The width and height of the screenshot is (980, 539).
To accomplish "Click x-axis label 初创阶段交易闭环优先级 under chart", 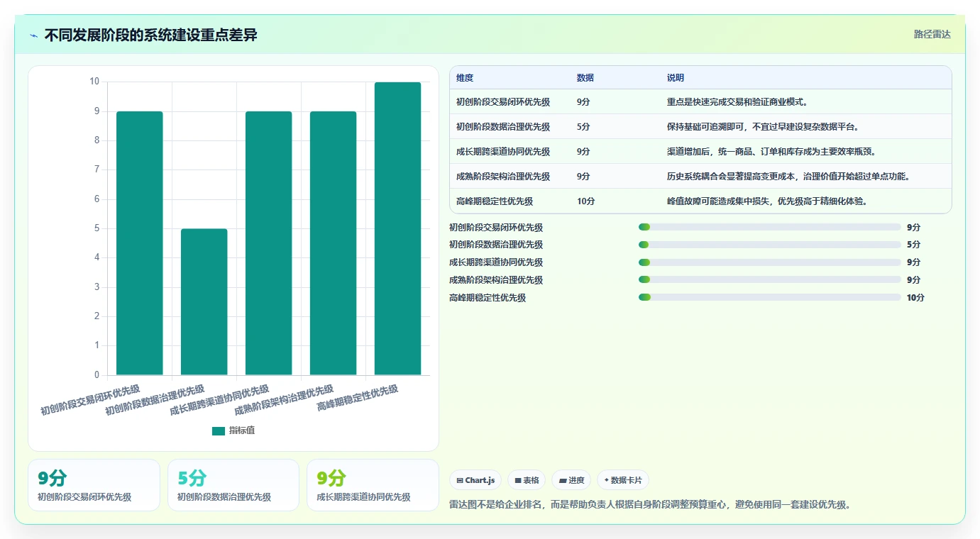I will tap(90, 400).
